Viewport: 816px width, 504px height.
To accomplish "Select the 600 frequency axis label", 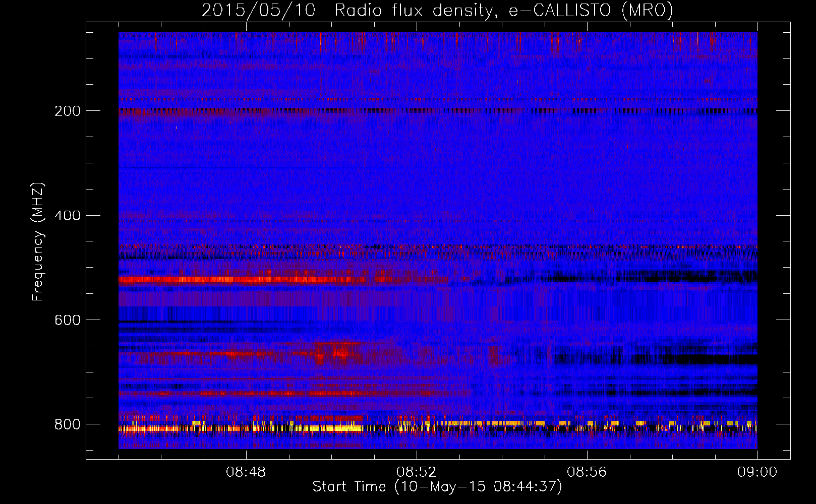I will pos(68,320).
